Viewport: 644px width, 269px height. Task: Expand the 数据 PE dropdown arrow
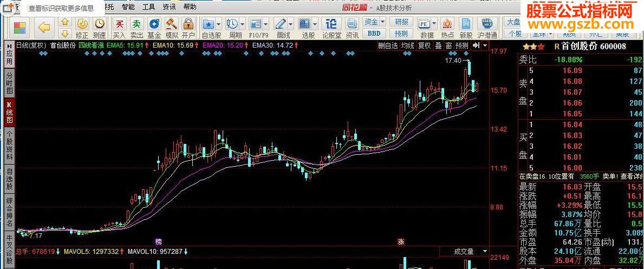pos(434,24)
